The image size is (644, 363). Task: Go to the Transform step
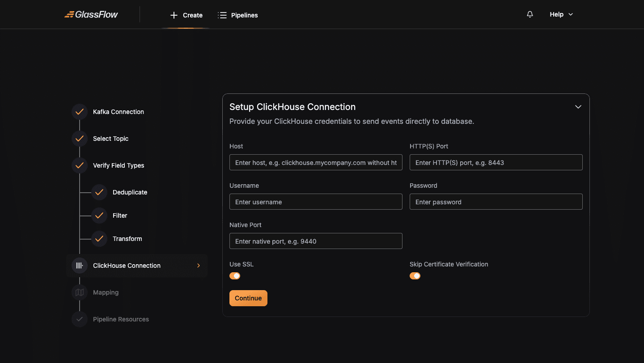point(127,239)
